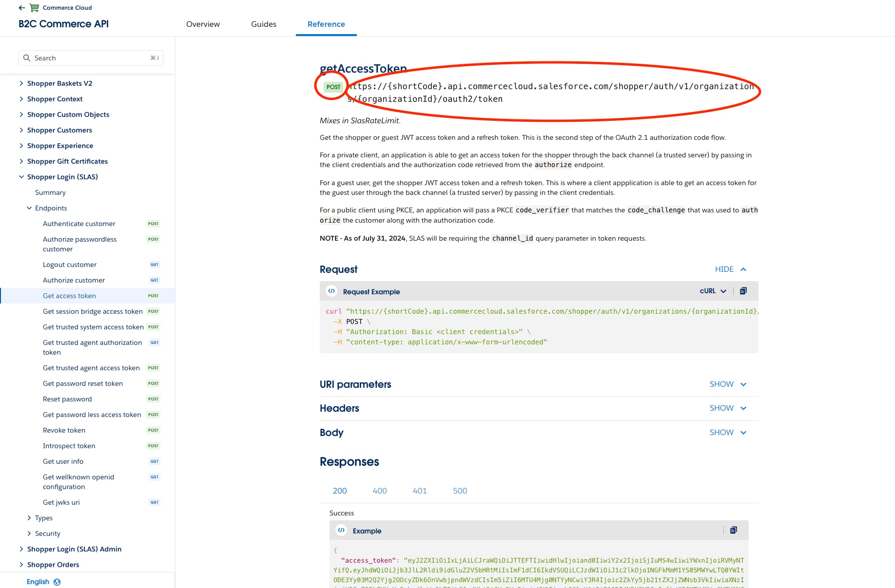
Task: Open the B2C Commerce API title link
Action: [63, 24]
